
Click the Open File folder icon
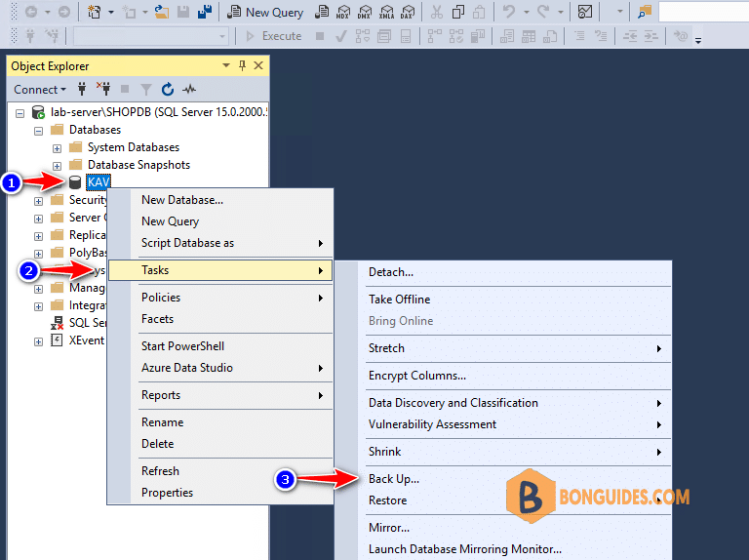[x=162, y=12]
